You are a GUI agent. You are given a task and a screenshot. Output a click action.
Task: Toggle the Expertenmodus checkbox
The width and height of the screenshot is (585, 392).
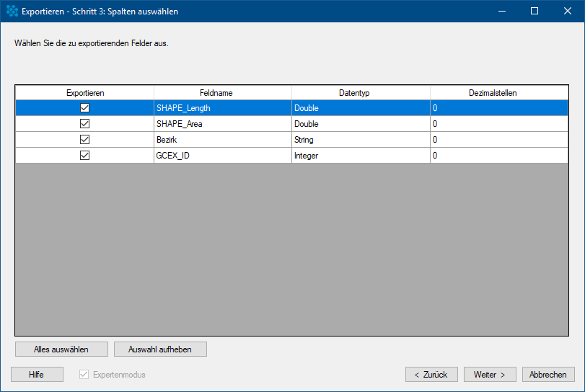tap(84, 375)
